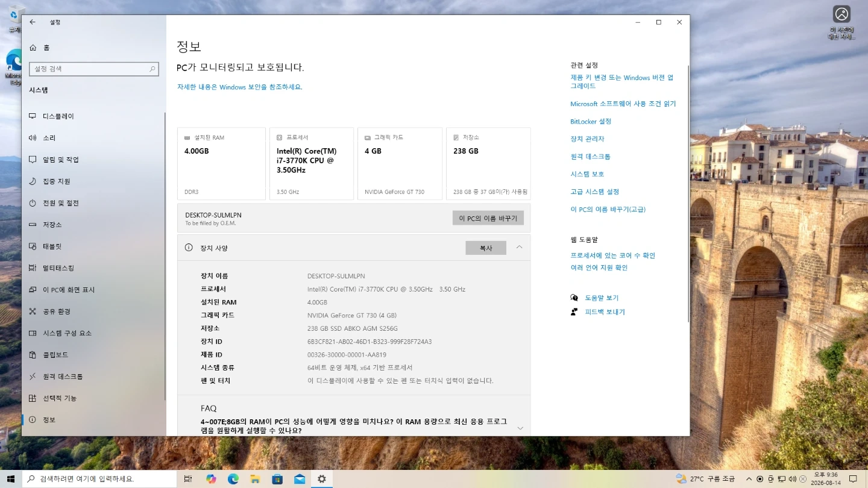Click the 저장소 sidebar drive icon
This screenshot has width=868, height=488.
click(x=33, y=225)
